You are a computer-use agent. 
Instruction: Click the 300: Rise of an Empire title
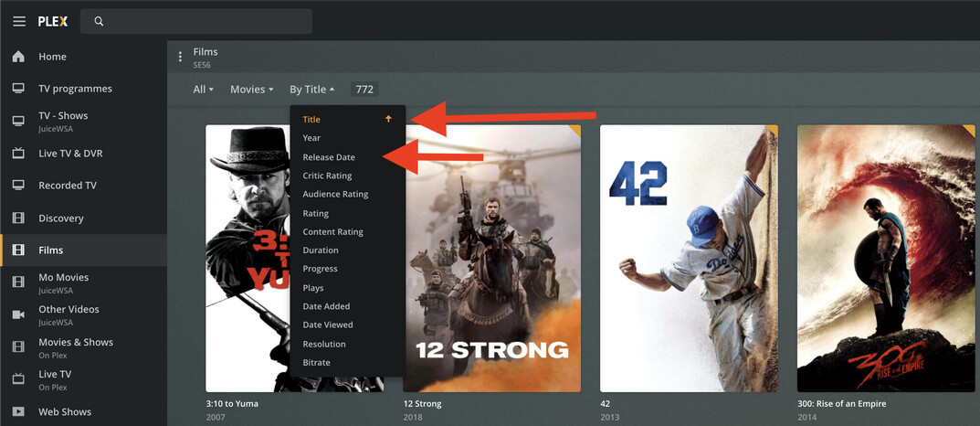(842, 403)
